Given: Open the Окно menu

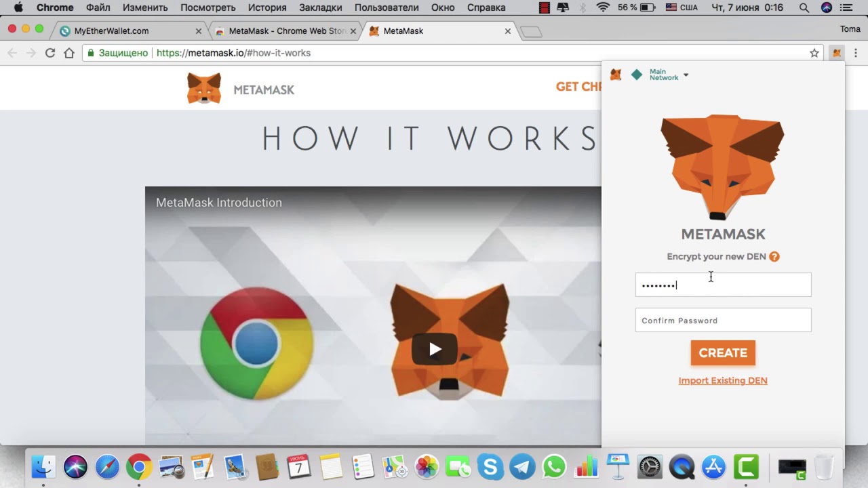Looking at the screenshot, I should pyautogui.click(x=443, y=8).
